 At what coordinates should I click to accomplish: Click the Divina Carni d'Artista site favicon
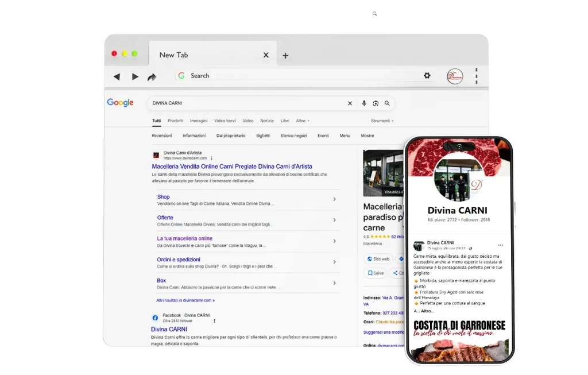[156, 155]
